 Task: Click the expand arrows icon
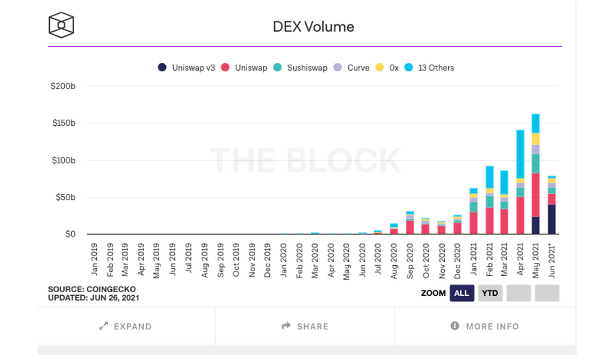[x=103, y=326]
